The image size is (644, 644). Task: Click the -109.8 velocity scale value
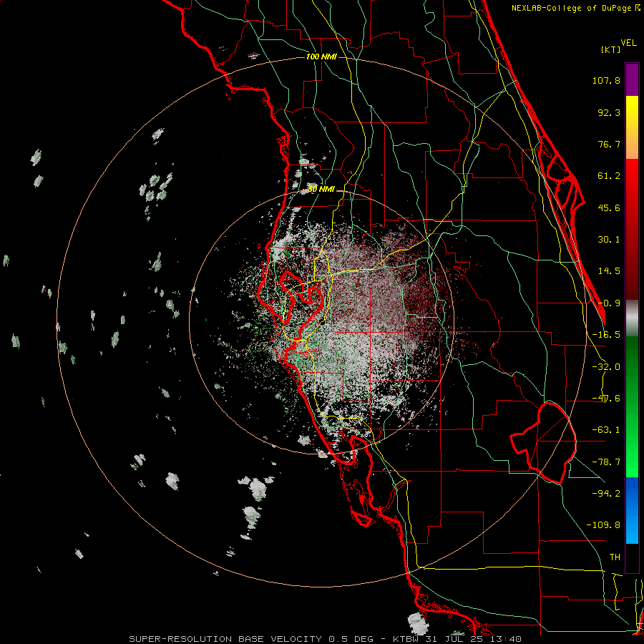(x=604, y=525)
